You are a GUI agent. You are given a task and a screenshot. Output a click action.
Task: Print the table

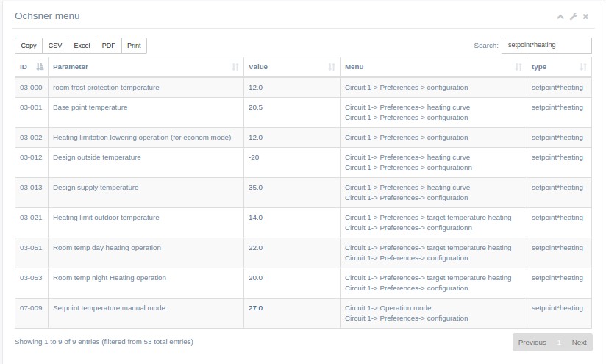134,46
